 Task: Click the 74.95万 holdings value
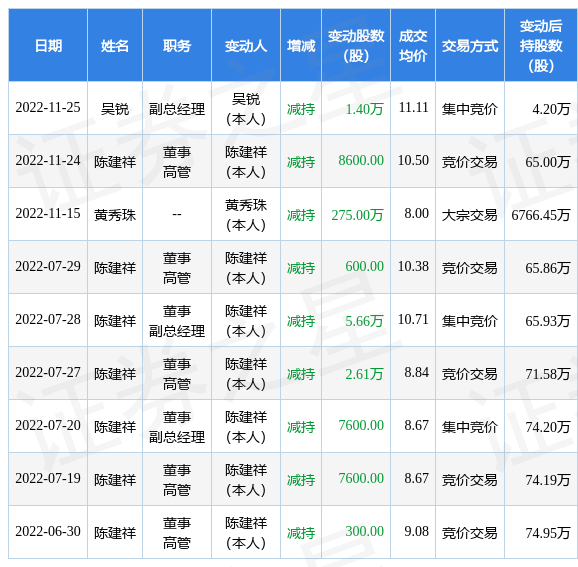tap(548, 533)
